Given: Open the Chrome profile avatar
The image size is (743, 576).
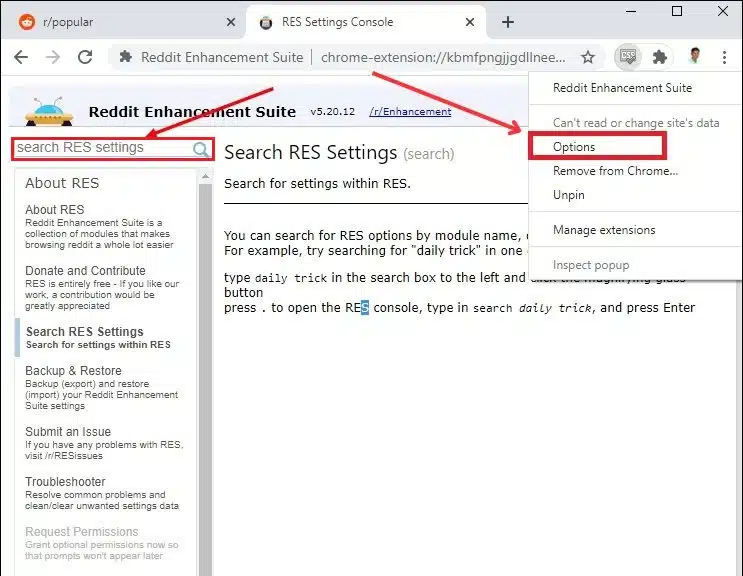Looking at the screenshot, I should [x=695, y=56].
